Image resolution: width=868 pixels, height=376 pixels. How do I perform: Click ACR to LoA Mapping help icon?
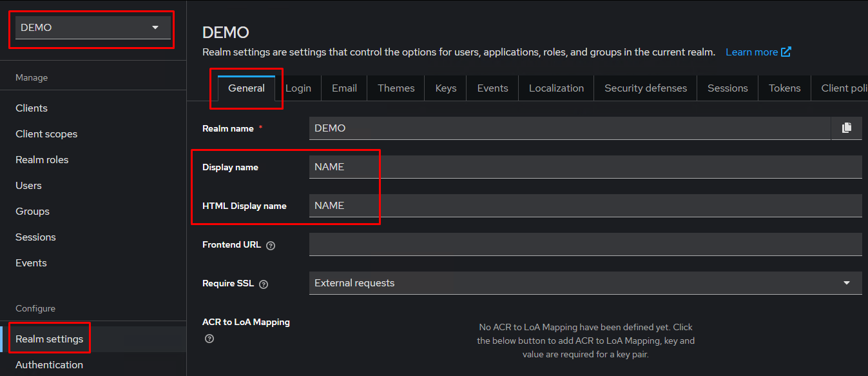pyautogui.click(x=209, y=339)
